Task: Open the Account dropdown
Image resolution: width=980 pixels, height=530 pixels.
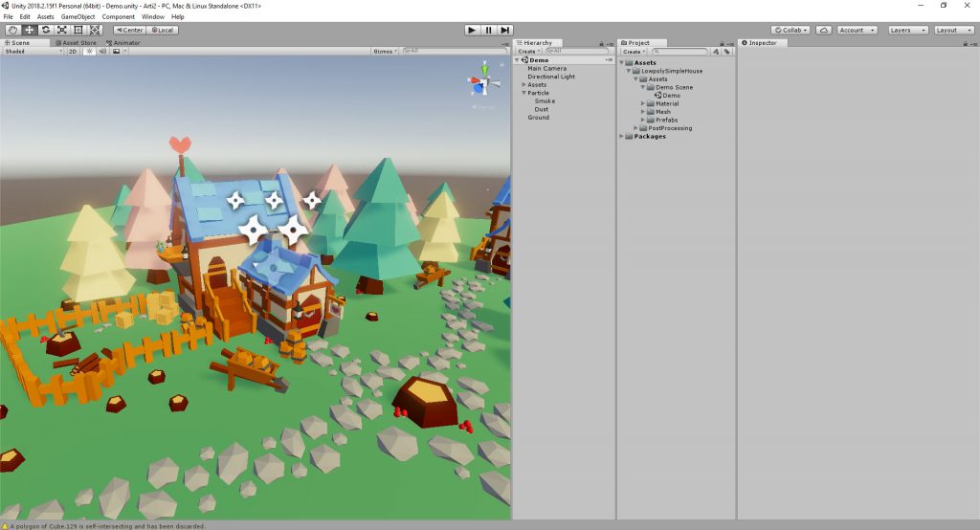Action: coord(857,30)
